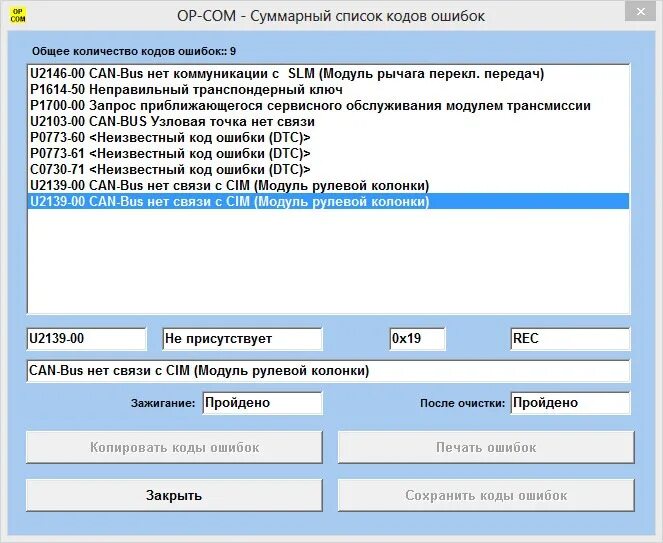Click the 'Печать ошибок' button
The height and width of the screenshot is (543, 663).
pyautogui.click(x=486, y=447)
